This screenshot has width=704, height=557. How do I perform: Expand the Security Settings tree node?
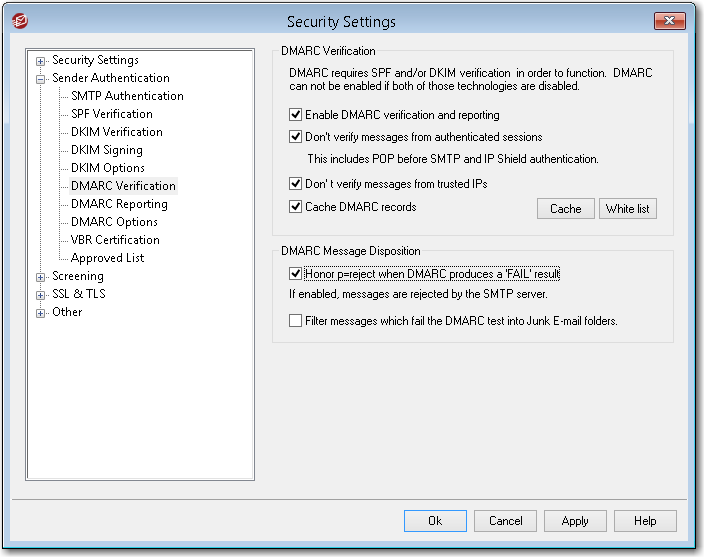(41, 60)
